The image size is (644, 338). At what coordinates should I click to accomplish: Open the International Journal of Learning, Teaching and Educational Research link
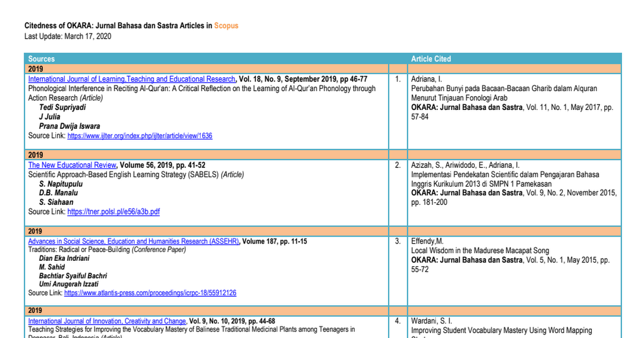coord(131,79)
